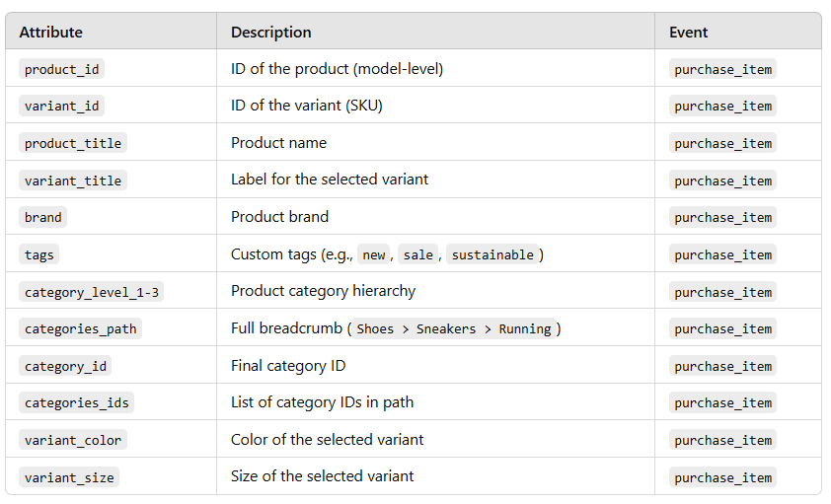Click the 'Shoes > Sneakers > Running' breadcrumb code
The height and width of the screenshot is (504, 831).
pos(454,328)
